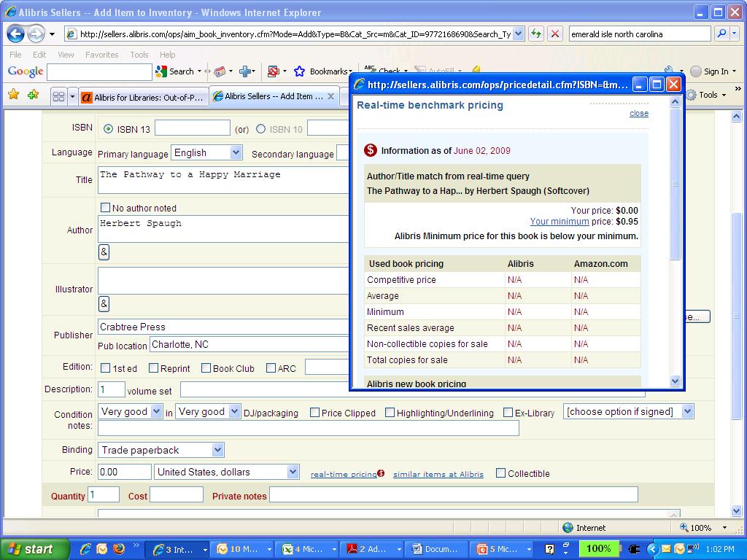The image size is (747, 560).
Task: Click the ampersand button under Illustrator
Action: pos(104,303)
